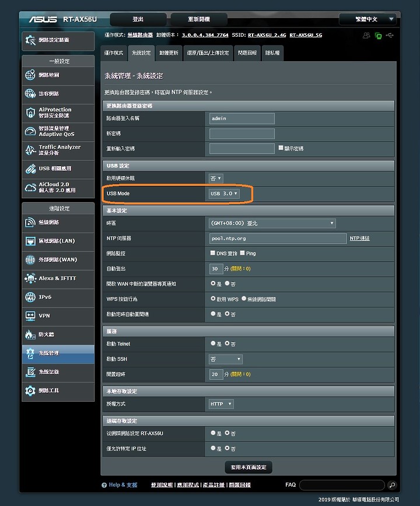Open AiCloud 2.0 cloud icon
This screenshot has width=420, height=506.
[x=30, y=188]
